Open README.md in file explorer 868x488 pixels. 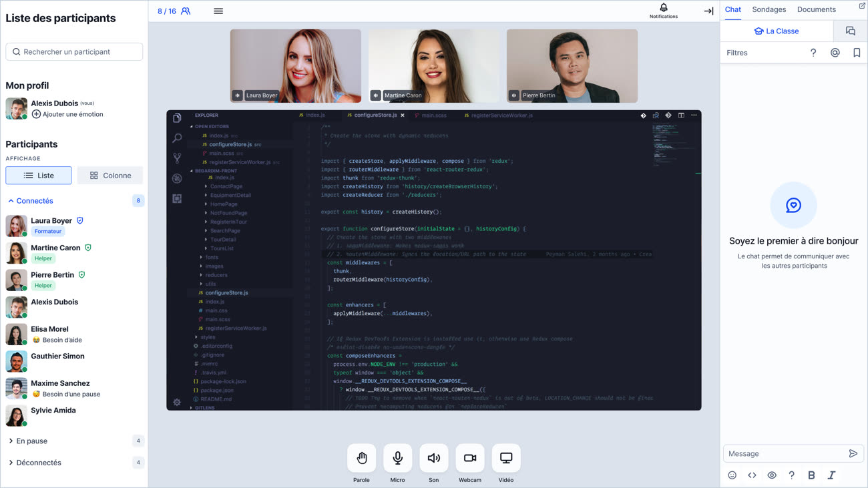coord(216,399)
